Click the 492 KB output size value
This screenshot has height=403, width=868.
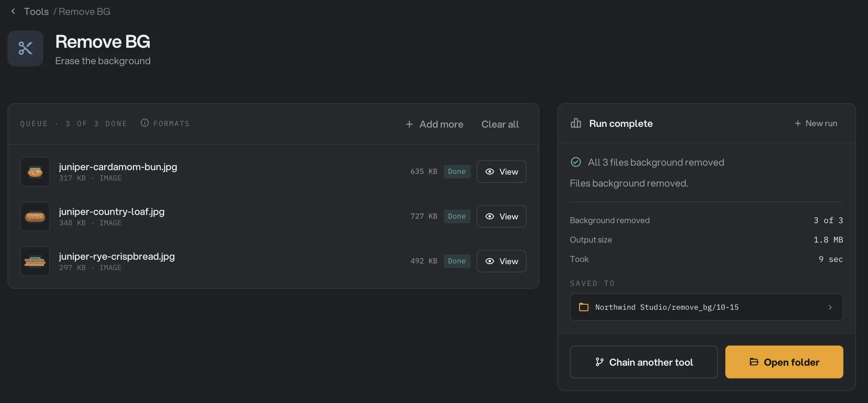(424, 261)
